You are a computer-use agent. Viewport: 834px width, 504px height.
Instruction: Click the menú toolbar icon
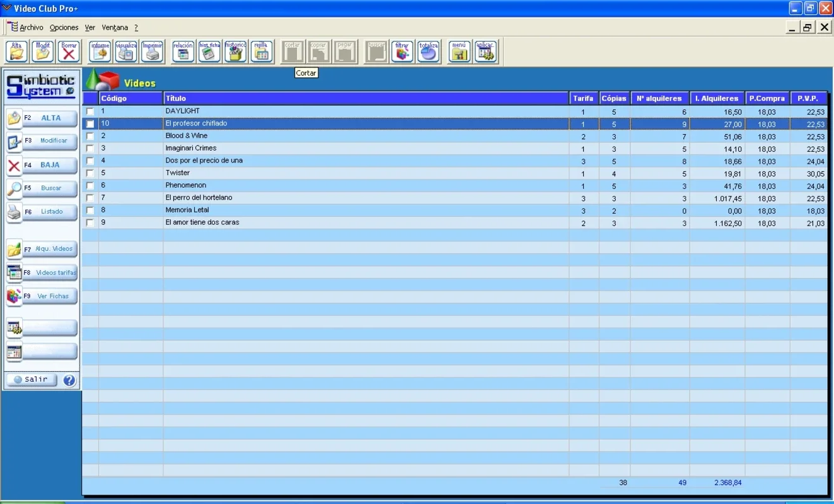click(x=460, y=52)
